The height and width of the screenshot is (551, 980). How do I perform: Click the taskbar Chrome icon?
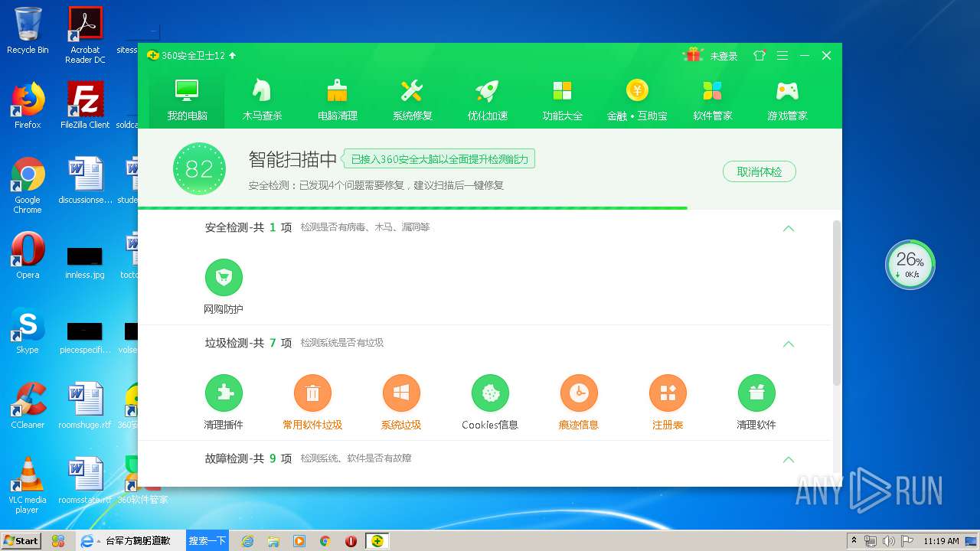tap(325, 541)
